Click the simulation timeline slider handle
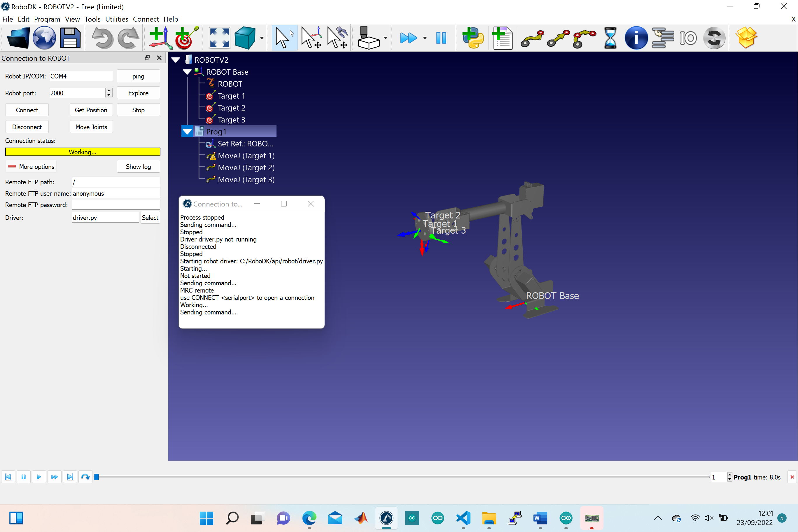798x532 pixels. 96,477
